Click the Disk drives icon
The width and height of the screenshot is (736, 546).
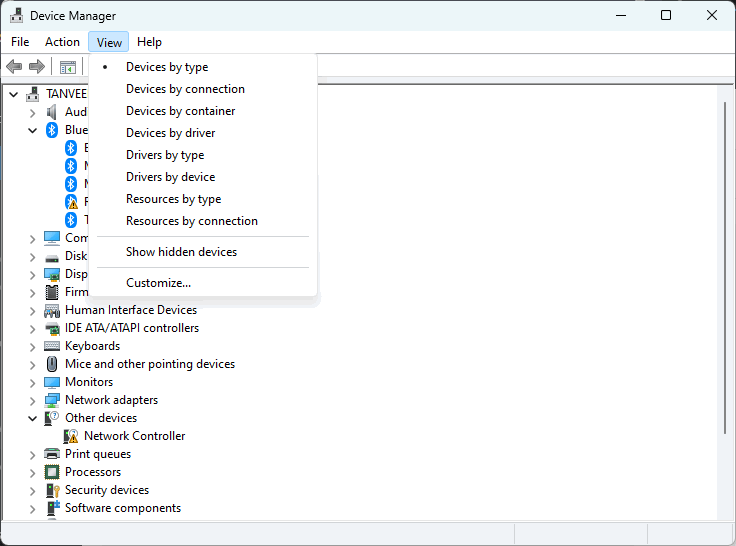tap(52, 257)
